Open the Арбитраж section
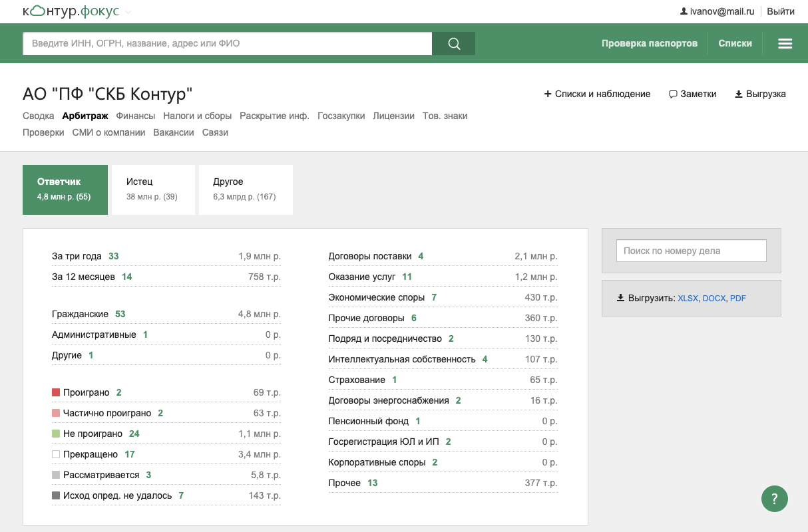Image resolution: width=808 pixels, height=532 pixels. point(85,116)
